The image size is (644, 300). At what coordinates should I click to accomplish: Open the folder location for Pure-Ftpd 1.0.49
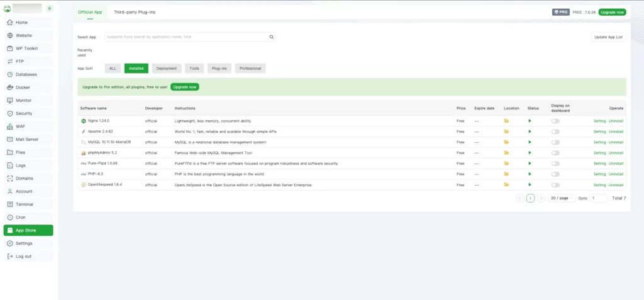506,164
